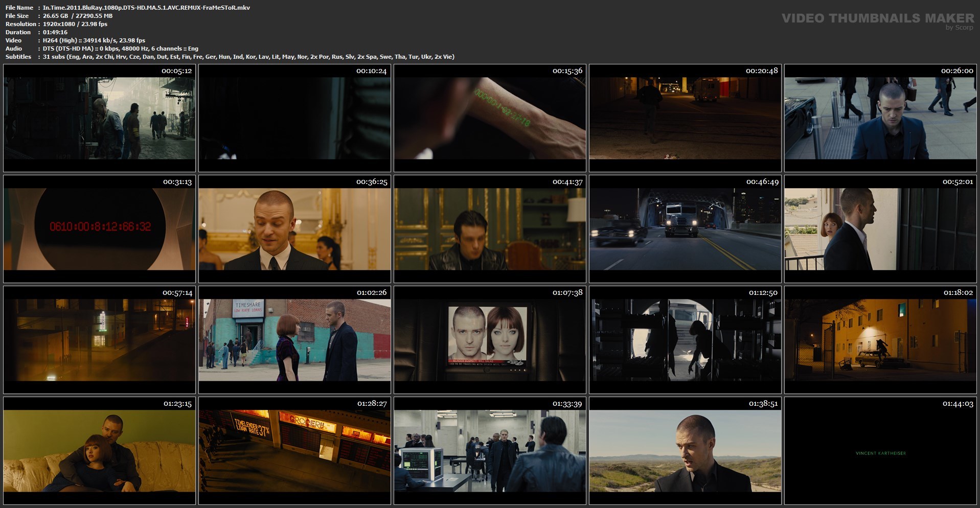Click the file name ending FraMeSToR.mkv

coord(146,8)
